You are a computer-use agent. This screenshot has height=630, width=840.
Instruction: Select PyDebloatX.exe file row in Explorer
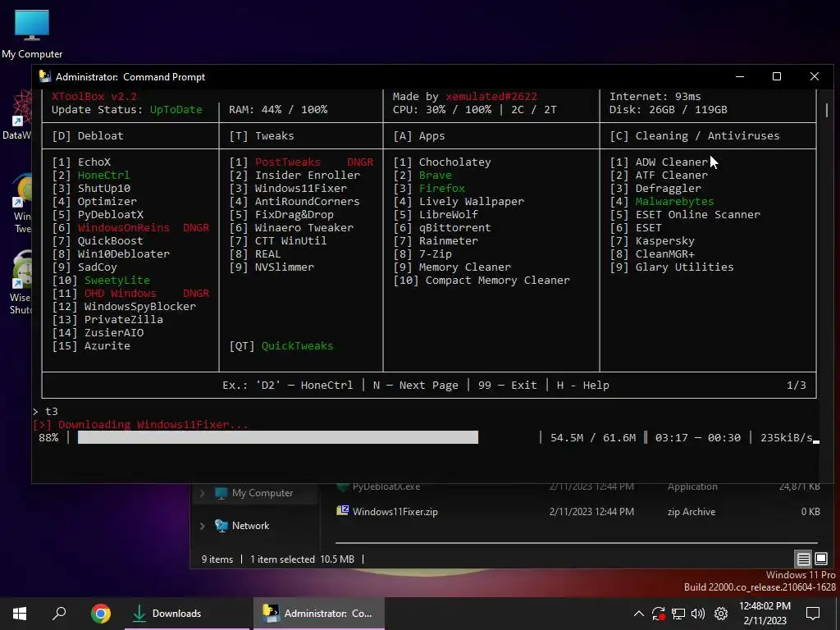577,486
